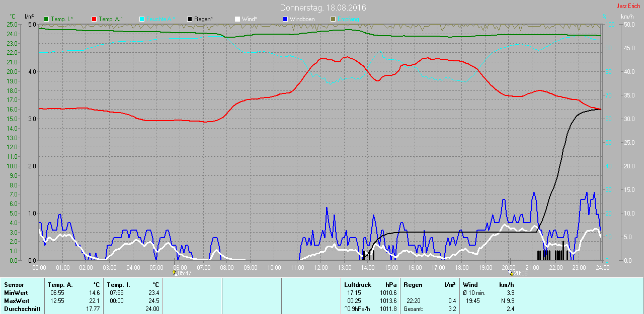Click the 'Luftdruck' column header
This screenshot has height=314, width=644.
tap(358, 285)
